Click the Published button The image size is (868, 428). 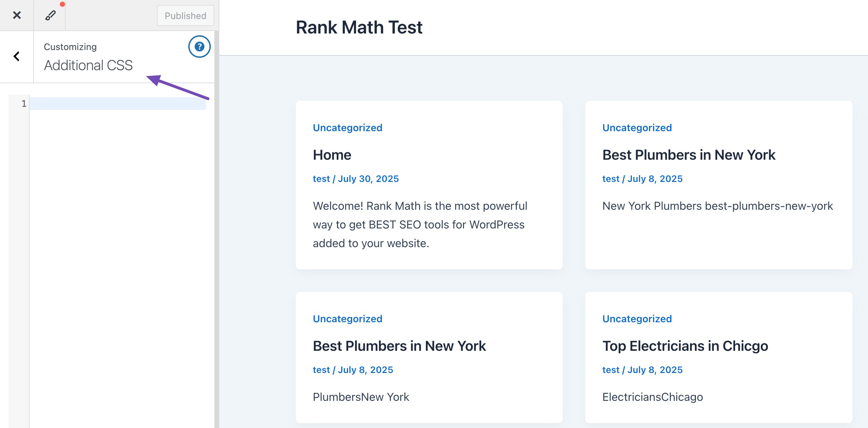pos(185,16)
